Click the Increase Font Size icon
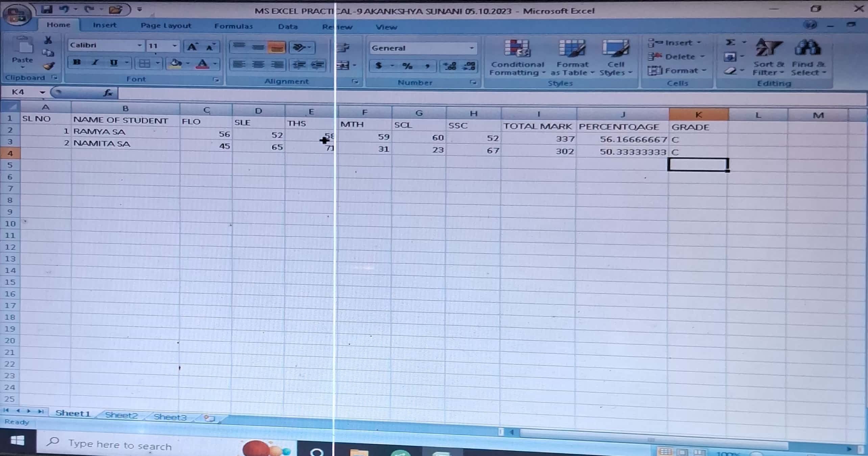868x456 pixels. tap(192, 47)
